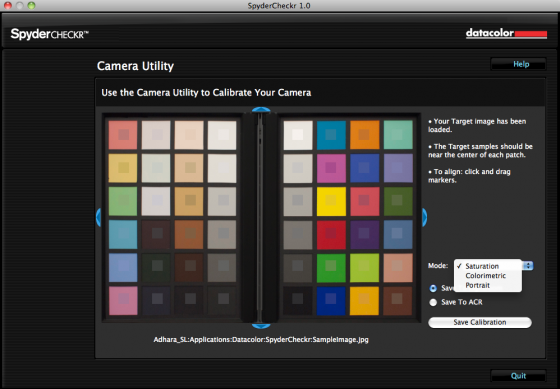Click the pastel green patch on the left card
Image resolution: width=560 pixels, height=389 pixels.
[123, 201]
